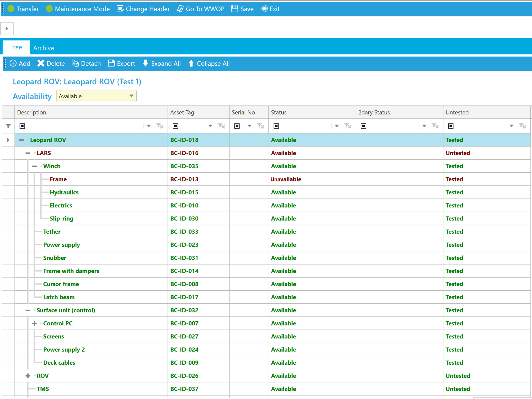Viewport: 532px width, 399px height.
Task: Clear the Status column filter
Action: click(x=348, y=126)
